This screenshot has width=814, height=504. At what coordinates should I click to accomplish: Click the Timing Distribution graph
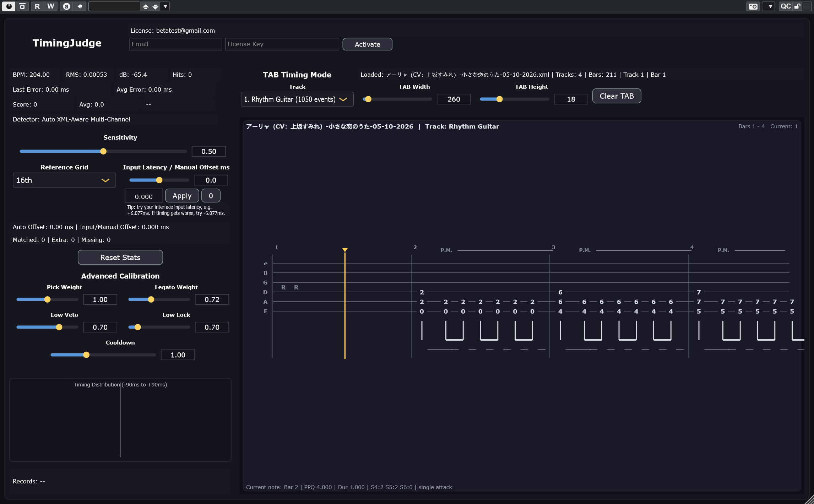tap(120, 420)
